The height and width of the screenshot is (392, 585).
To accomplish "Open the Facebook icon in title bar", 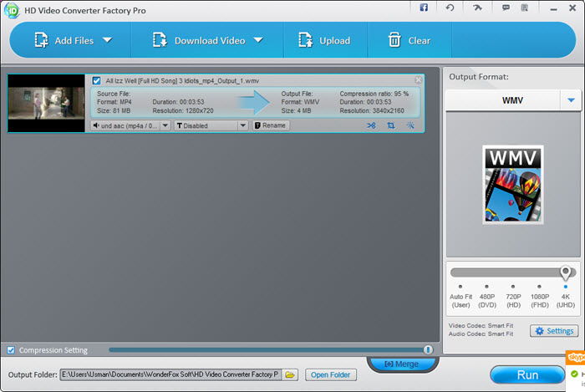I will coord(424,8).
